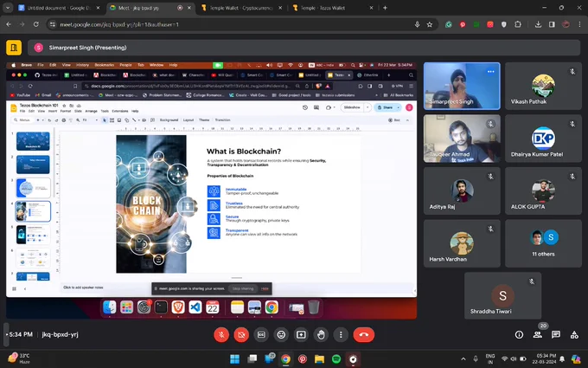Select Vikash Pathak's participant tile
This screenshot has width=588, height=368.
(543, 86)
